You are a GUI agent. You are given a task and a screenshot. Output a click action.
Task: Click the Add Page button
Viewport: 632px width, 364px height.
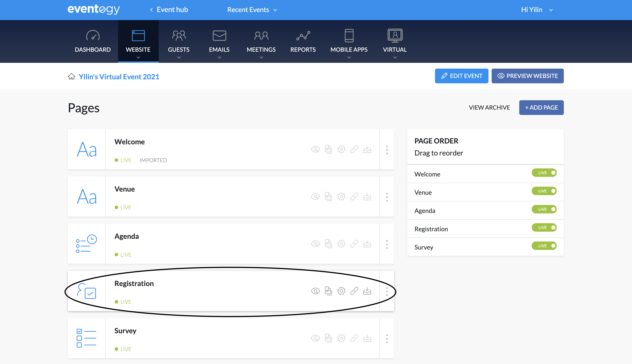coord(541,108)
